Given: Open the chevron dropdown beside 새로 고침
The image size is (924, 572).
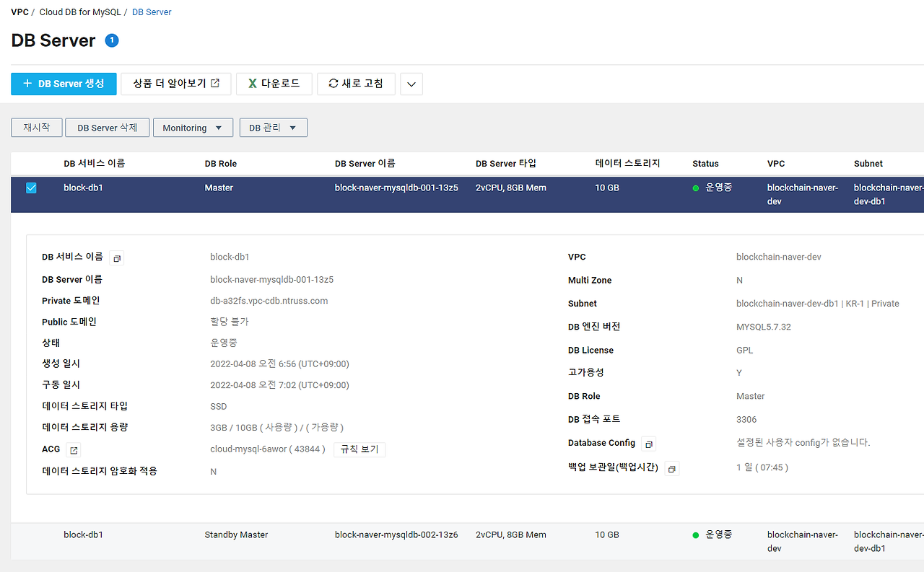Looking at the screenshot, I should (x=411, y=84).
